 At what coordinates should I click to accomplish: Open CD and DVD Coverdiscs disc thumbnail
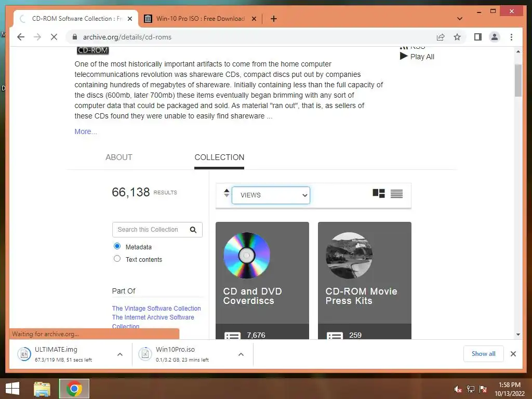[247, 255]
